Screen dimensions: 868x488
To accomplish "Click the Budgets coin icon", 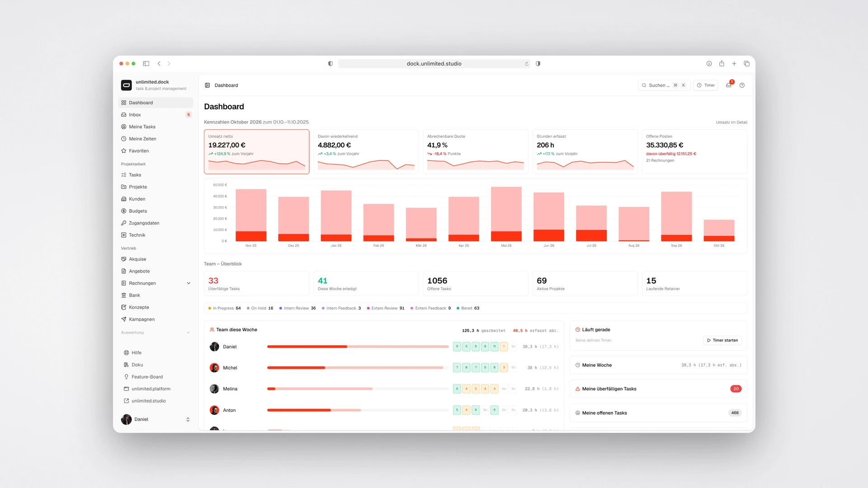I will tap(124, 211).
